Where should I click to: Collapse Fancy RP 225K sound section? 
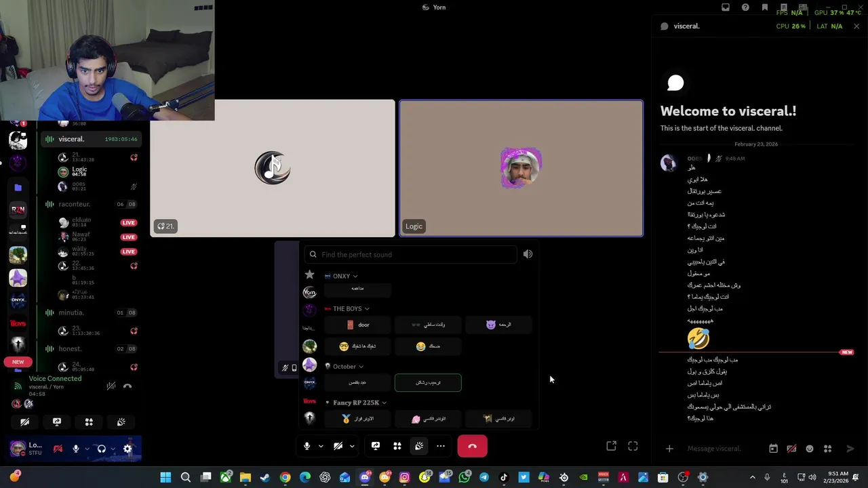(356, 403)
